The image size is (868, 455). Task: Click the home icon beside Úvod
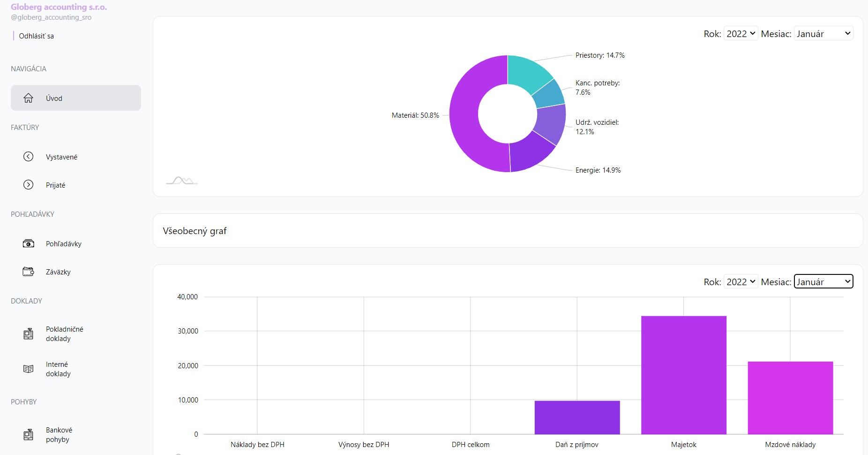pos(29,98)
